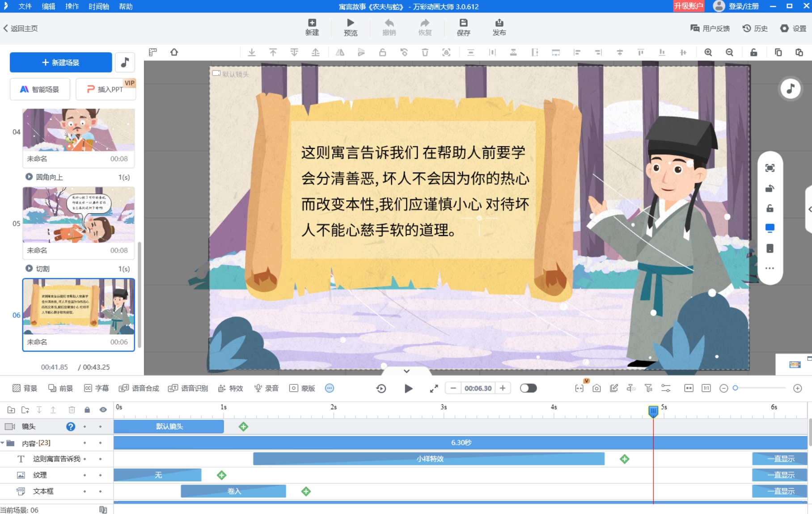Viewport: 812px width, 514px height.
Task: Click the flip horizontal icon in the toolbar
Action: [340, 52]
